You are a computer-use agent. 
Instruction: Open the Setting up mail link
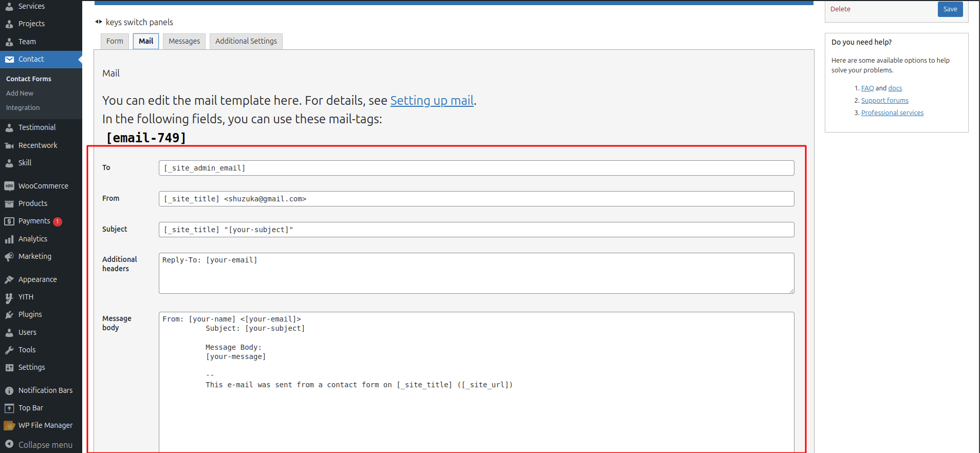pyautogui.click(x=432, y=101)
